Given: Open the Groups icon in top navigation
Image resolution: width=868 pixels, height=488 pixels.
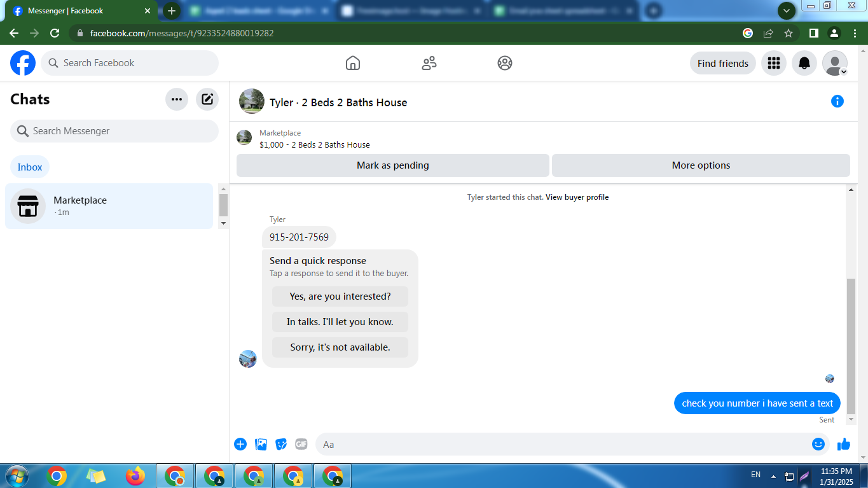Looking at the screenshot, I should click(505, 63).
